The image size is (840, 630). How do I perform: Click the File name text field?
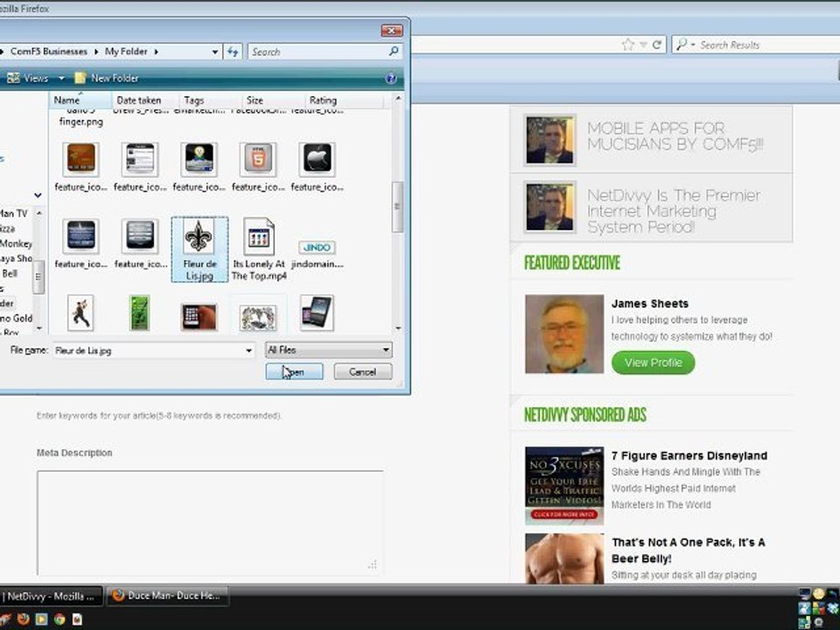tap(149, 350)
